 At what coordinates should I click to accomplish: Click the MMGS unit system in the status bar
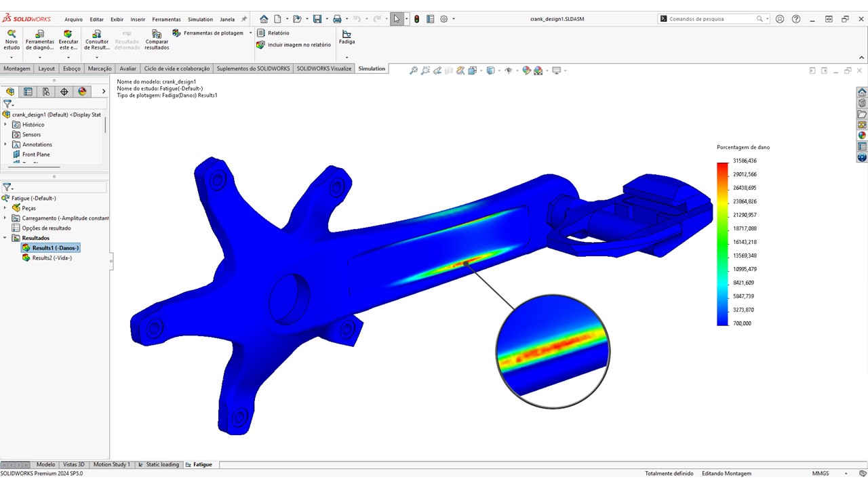tap(820, 473)
